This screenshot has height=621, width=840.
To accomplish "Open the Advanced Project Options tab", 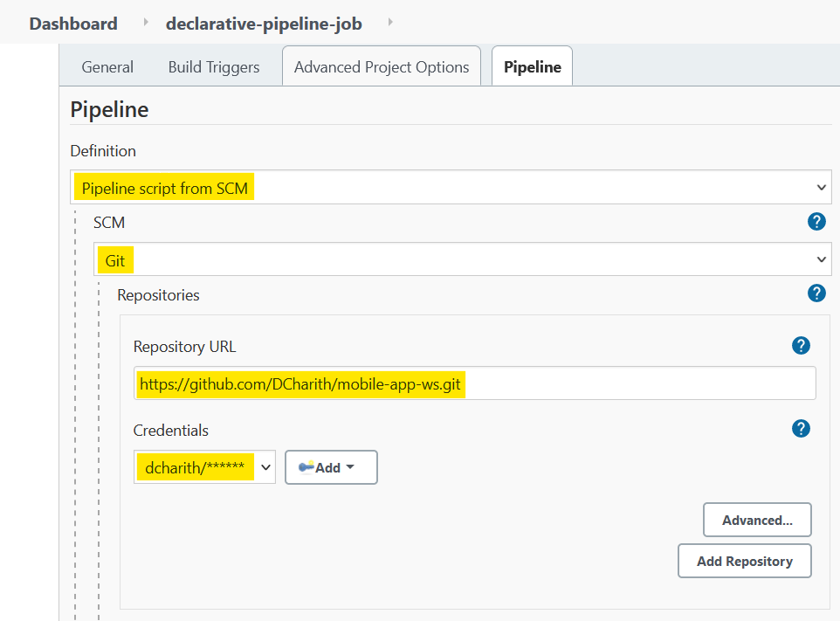I will click(382, 66).
